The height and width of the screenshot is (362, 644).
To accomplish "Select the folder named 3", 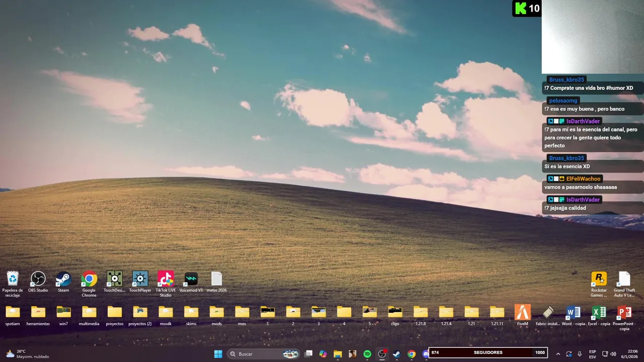I will (x=318, y=316).
